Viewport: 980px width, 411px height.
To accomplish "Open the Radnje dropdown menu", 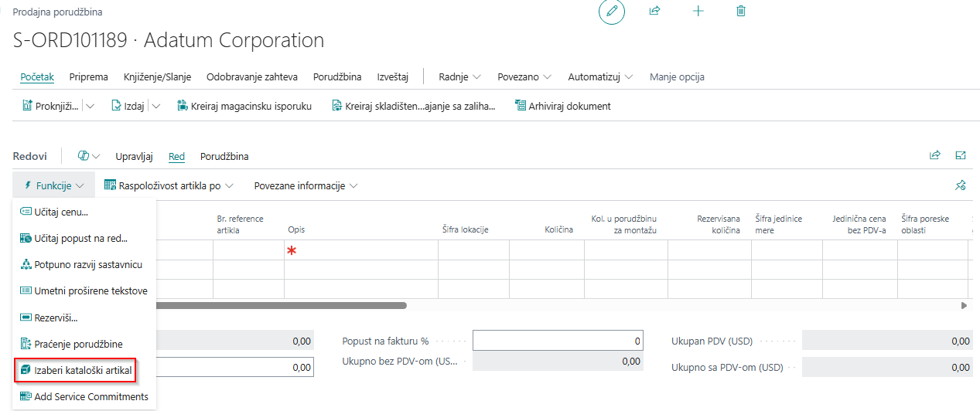I will tap(459, 76).
